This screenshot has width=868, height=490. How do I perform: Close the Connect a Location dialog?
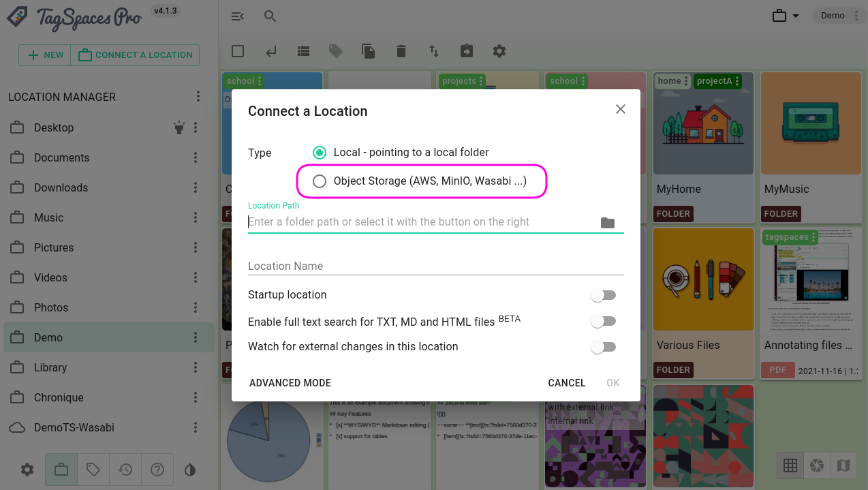(x=621, y=109)
